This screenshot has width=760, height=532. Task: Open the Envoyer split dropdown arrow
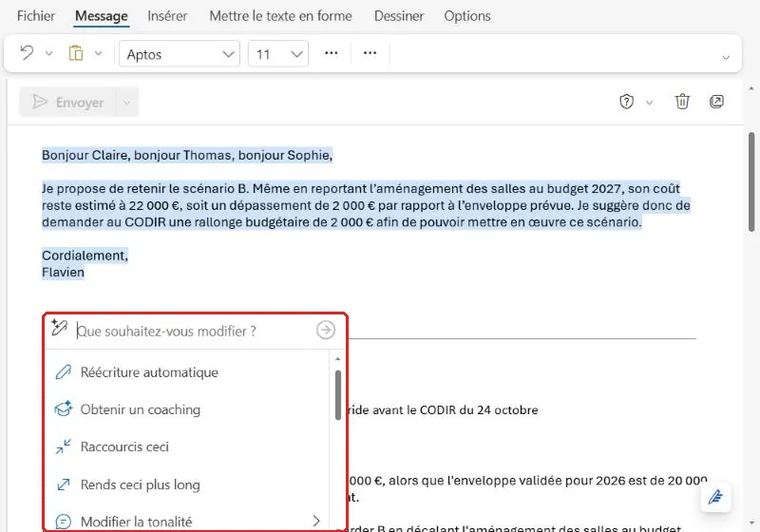(x=127, y=103)
